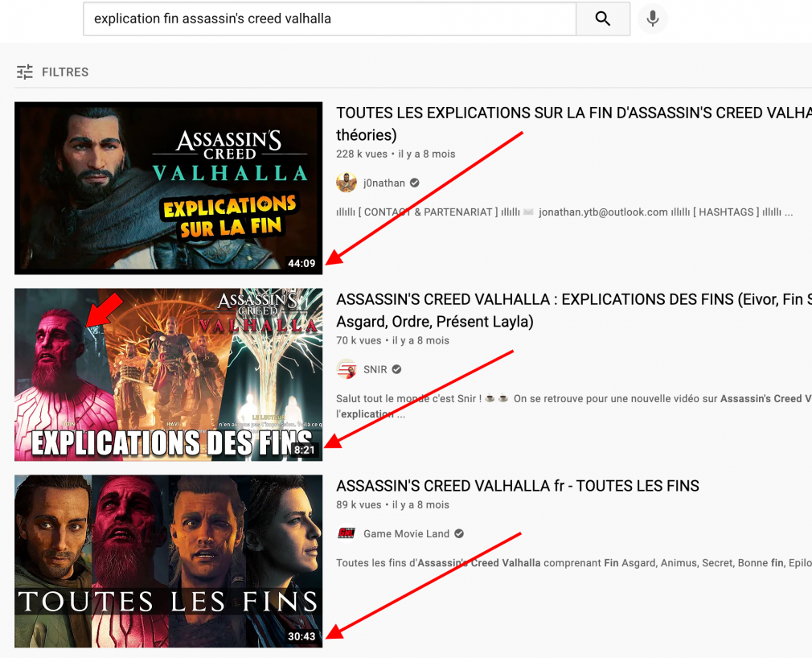
Task: Click the description starting 'Salut tout le monde c'est Snir'
Action: point(574,406)
